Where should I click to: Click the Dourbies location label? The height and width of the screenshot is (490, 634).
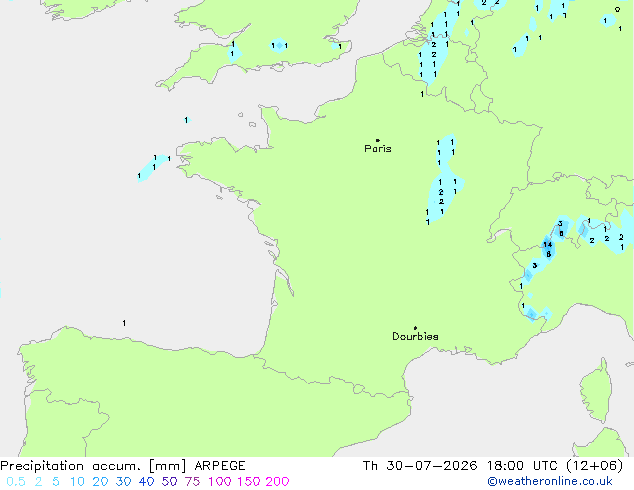point(415,336)
